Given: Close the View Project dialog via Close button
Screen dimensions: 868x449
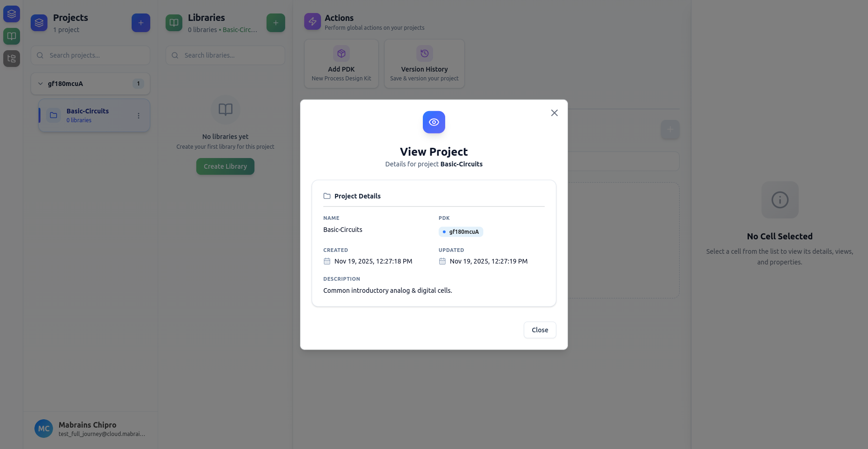Looking at the screenshot, I should click(539, 330).
